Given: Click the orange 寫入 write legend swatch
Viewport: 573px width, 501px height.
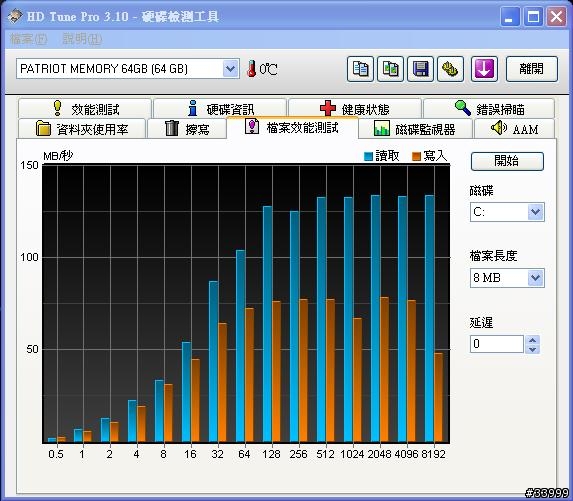Looking at the screenshot, I should [x=416, y=157].
